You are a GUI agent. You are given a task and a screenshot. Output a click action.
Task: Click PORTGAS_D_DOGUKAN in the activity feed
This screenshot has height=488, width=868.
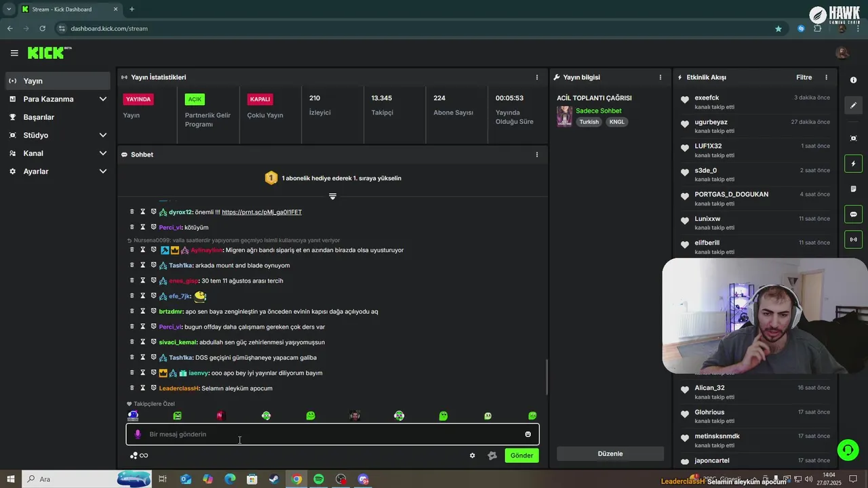[x=731, y=195]
